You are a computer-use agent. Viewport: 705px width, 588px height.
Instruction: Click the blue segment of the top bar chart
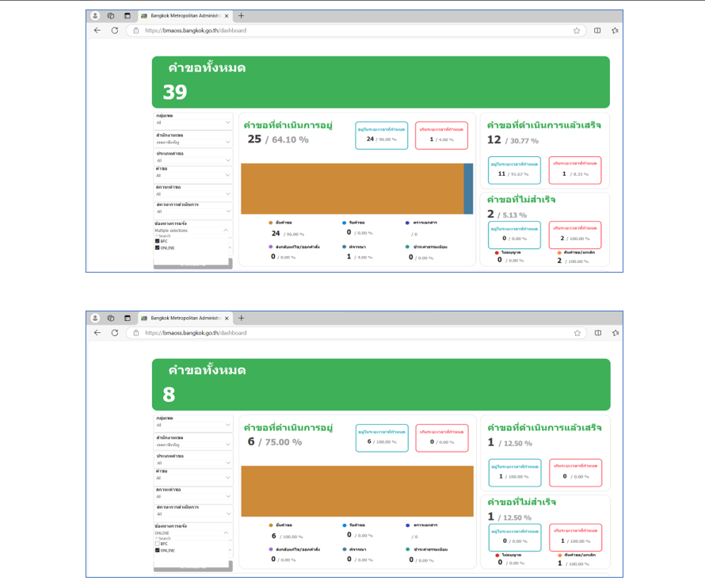pyautogui.click(x=468, y=188)
